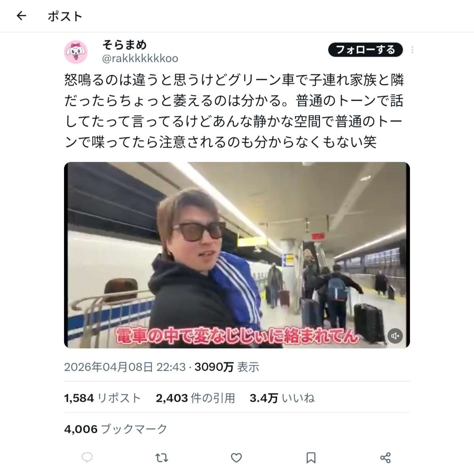Screen dimensions: 474x476
Task: Go back using the left arrow
Action: [x=21, y=16]
